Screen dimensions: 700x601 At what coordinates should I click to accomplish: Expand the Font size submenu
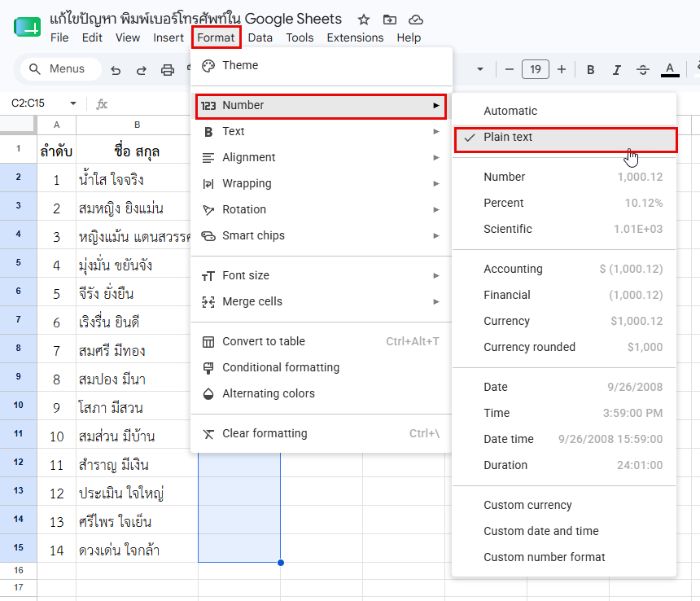point(321,275)
